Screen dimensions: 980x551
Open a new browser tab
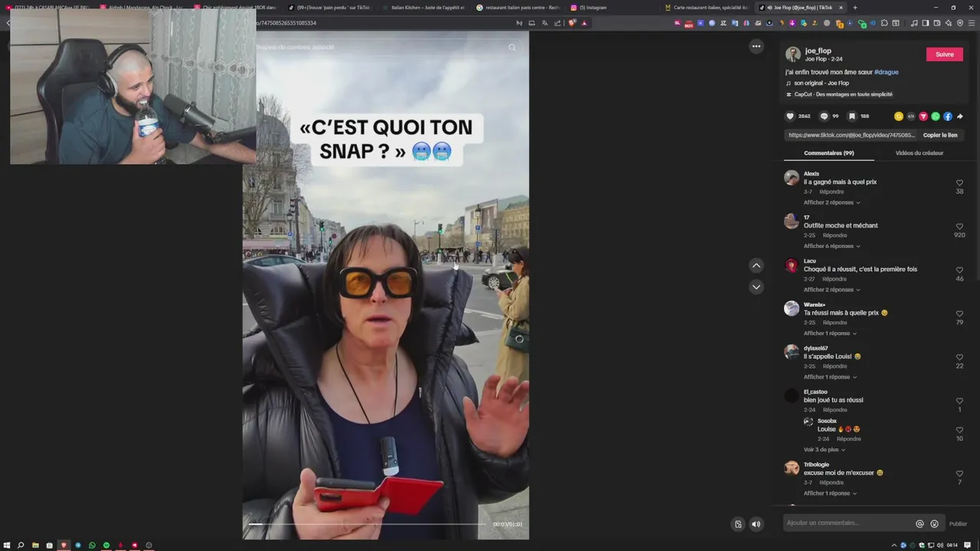point(855,8)
